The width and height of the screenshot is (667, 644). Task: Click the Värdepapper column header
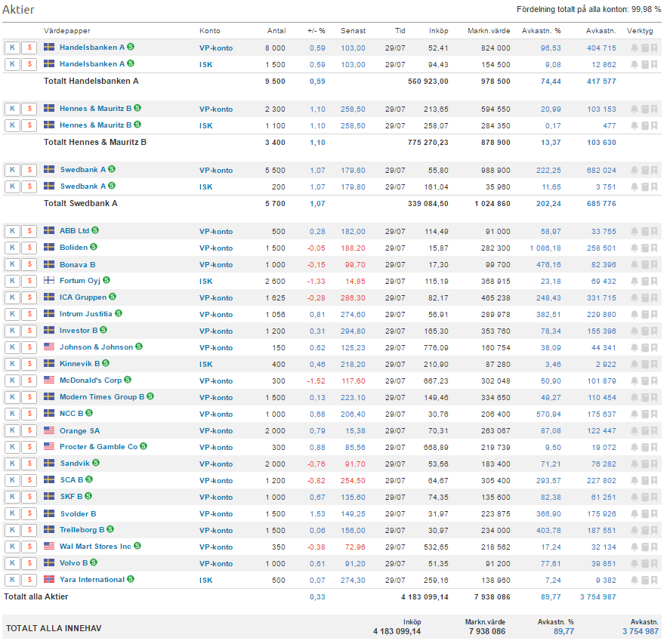pyautogui.click(x=66, y=31)
